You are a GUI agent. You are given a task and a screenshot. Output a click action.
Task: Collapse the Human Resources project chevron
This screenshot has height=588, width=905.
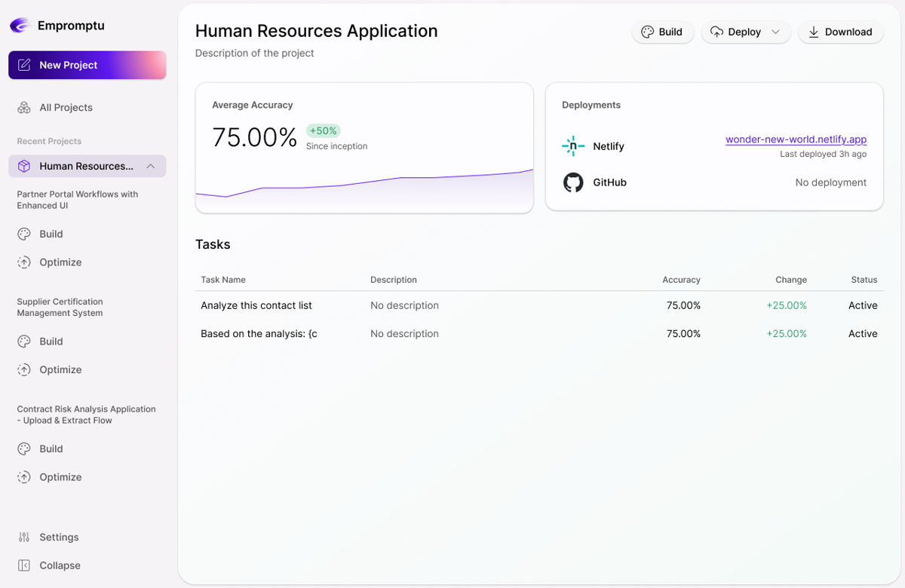click(x=151, y=166)
